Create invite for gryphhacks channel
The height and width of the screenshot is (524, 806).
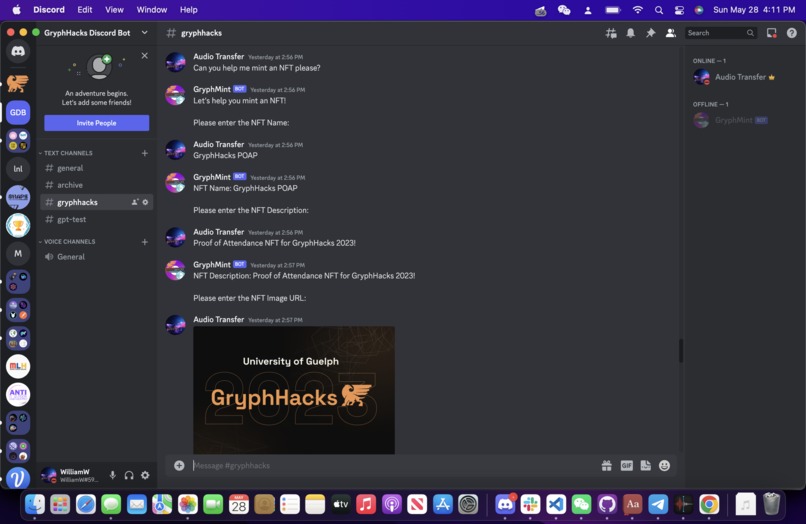click(135, 202)
